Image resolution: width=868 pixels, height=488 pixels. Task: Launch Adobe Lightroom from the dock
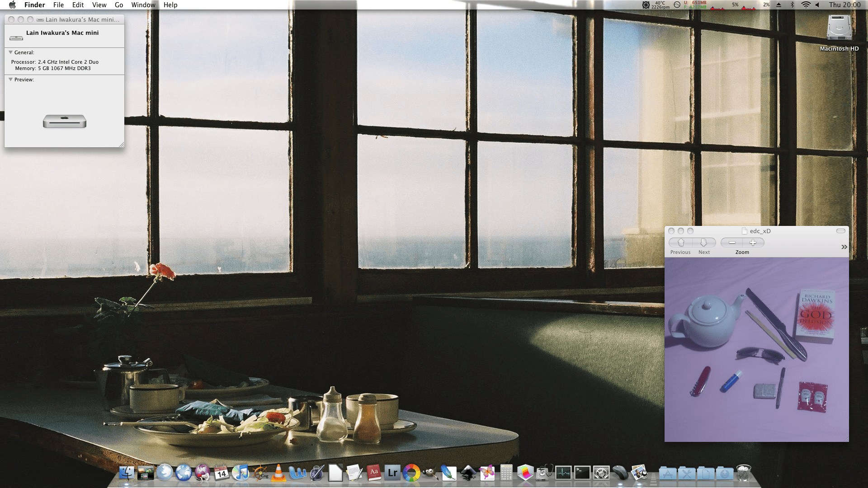coord(392,473)
